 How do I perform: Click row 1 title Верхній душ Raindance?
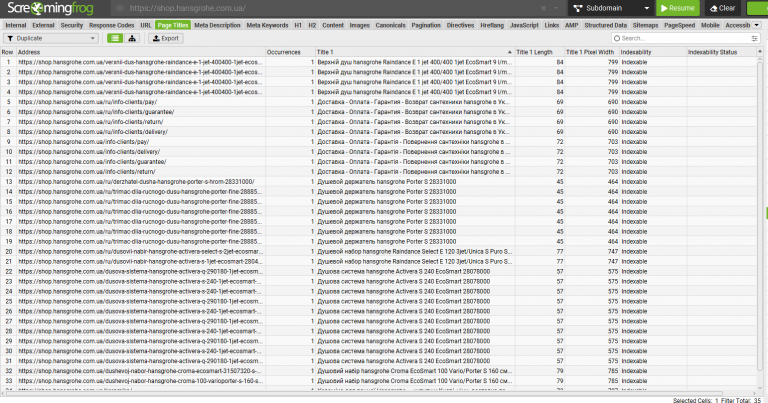(414, 62)
